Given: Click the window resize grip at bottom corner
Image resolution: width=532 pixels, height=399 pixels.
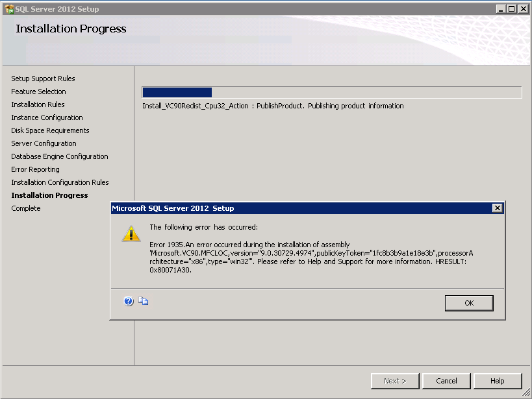Looking at the screenshot, I should point(526,393).
